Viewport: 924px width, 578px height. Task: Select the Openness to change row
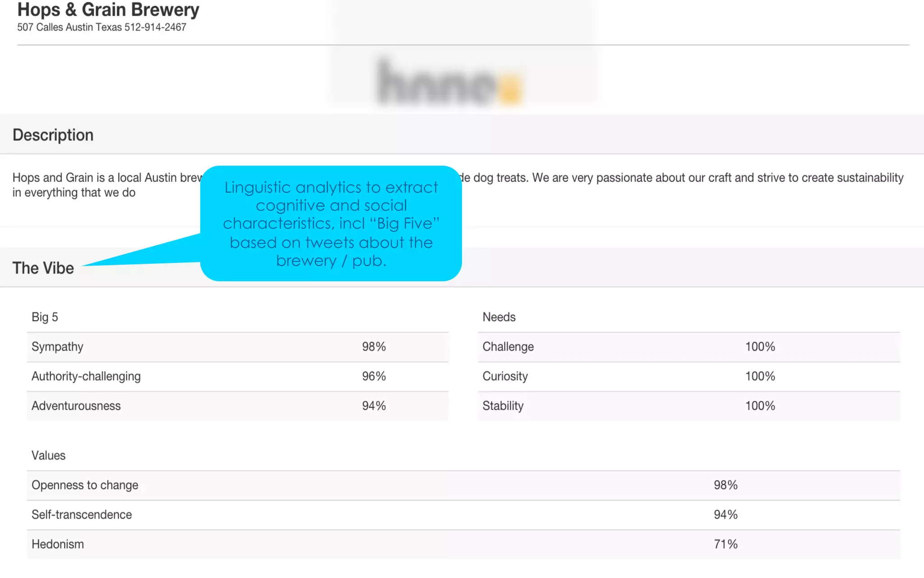463,485
